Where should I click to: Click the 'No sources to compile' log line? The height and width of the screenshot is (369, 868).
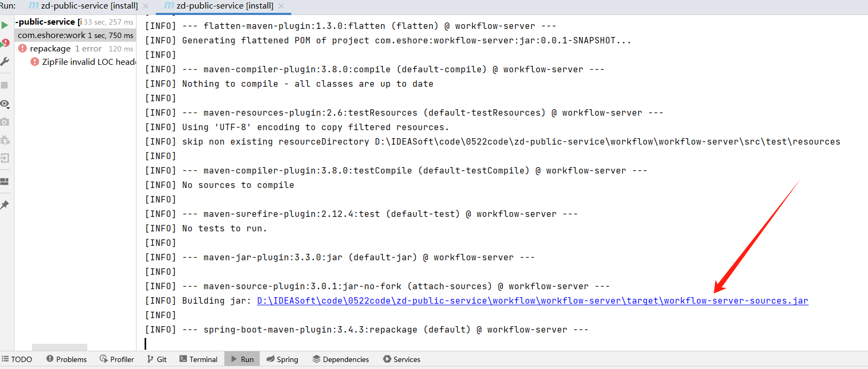[220, 185]
